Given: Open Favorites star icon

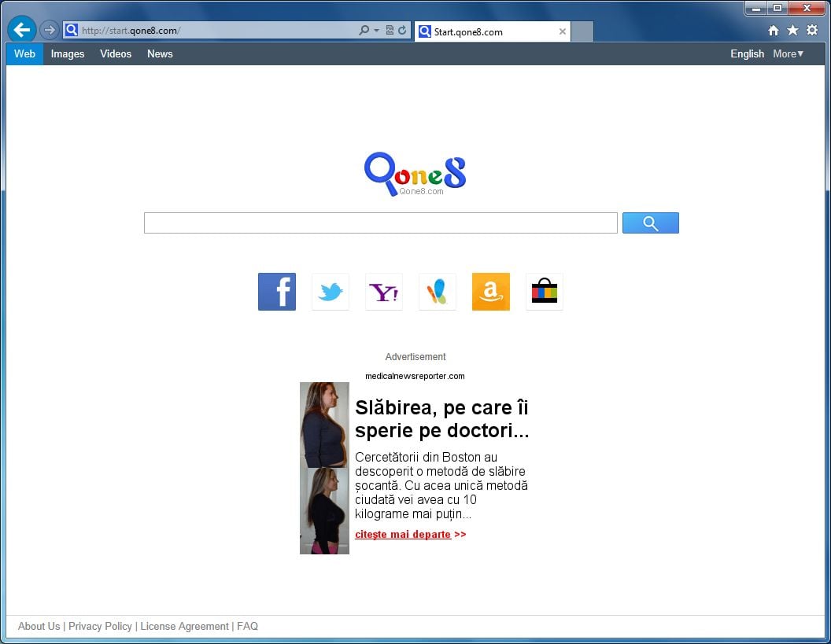Looking at the screenshot, I should tap(792, 30).
